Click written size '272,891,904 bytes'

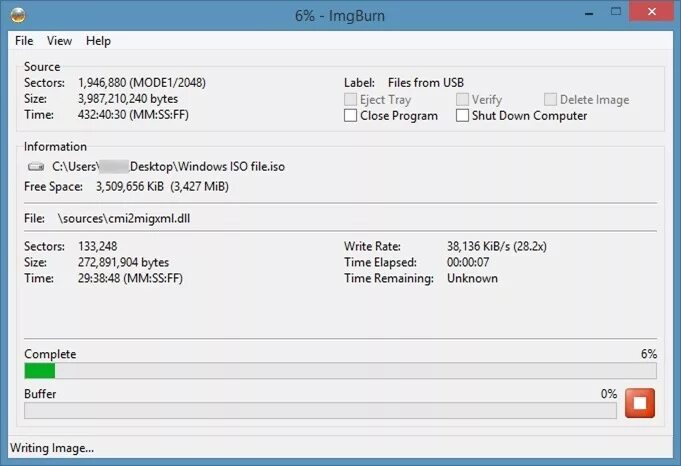(123, 262)
